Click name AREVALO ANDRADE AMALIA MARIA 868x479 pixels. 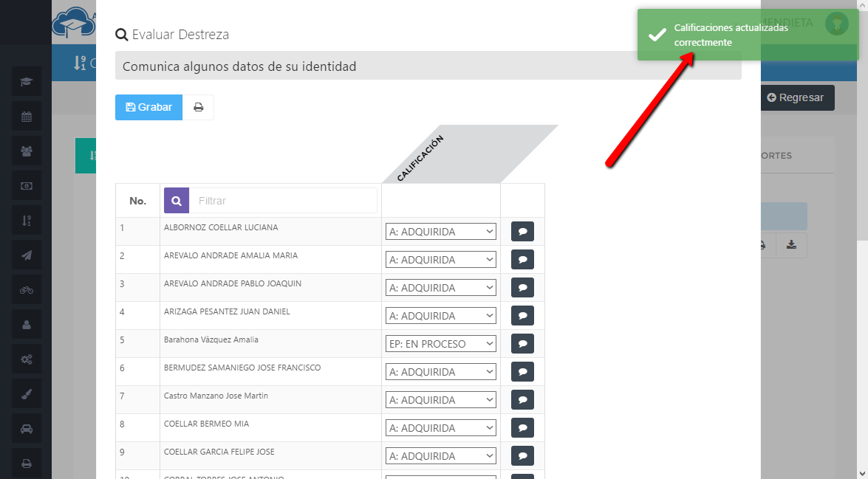[x=230, y=255]
